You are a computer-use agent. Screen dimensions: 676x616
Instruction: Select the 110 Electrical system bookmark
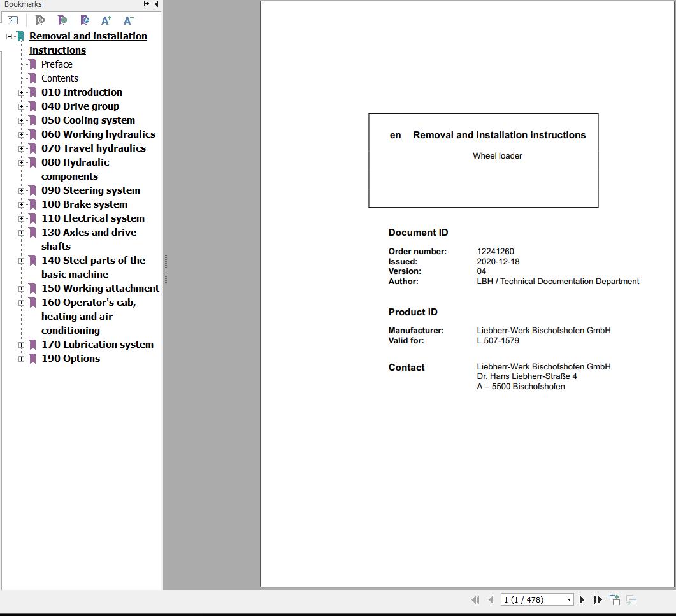[x=92, y=218]
